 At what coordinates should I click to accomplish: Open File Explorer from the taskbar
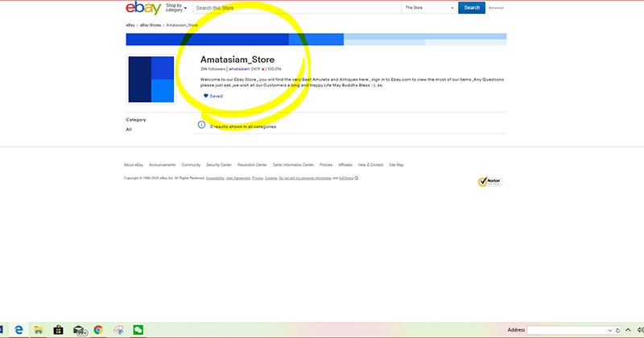click(x=38, y=329)
